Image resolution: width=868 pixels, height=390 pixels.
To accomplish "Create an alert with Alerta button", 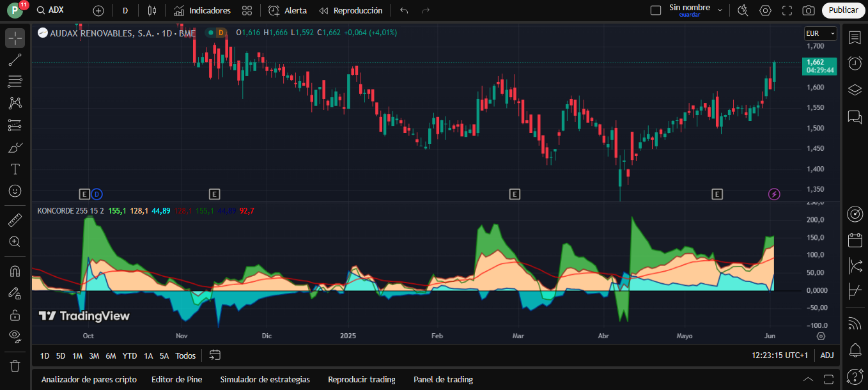I will pyautogui.click(x=288, y=10).
